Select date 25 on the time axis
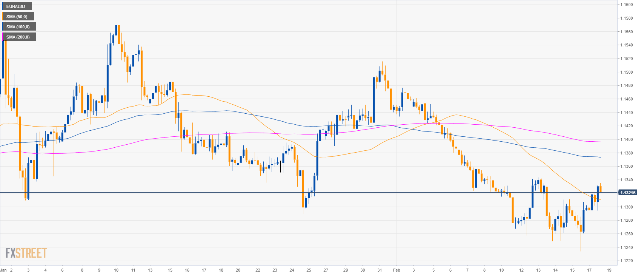 tap(309, 270)
